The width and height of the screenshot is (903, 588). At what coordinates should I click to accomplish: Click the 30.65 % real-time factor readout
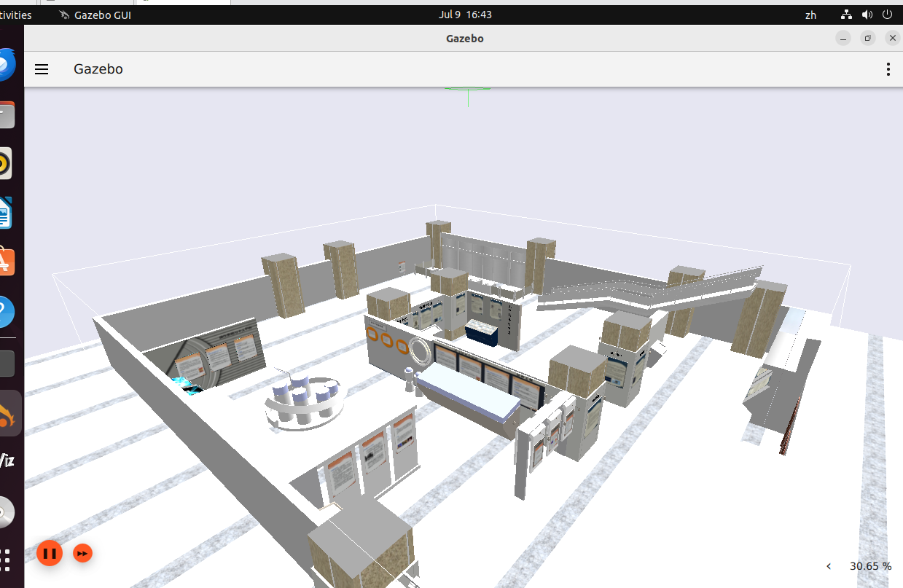870,566
